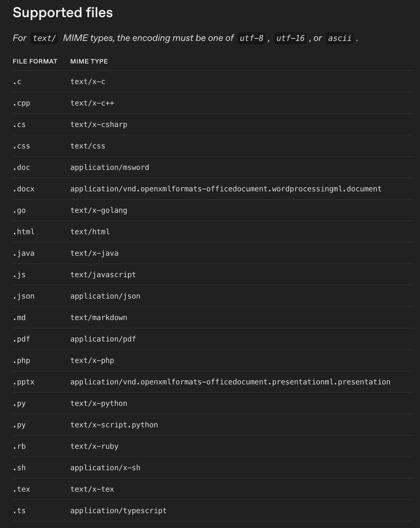Select the .cpp file format cell

tap(21, 103)
